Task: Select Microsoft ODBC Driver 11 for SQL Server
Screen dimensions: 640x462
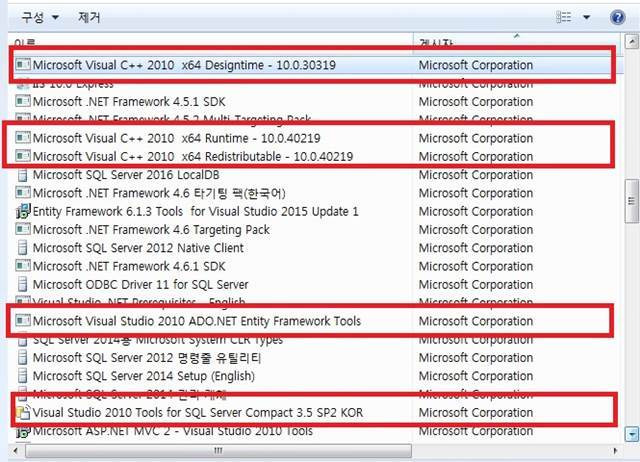Action: 140,284
